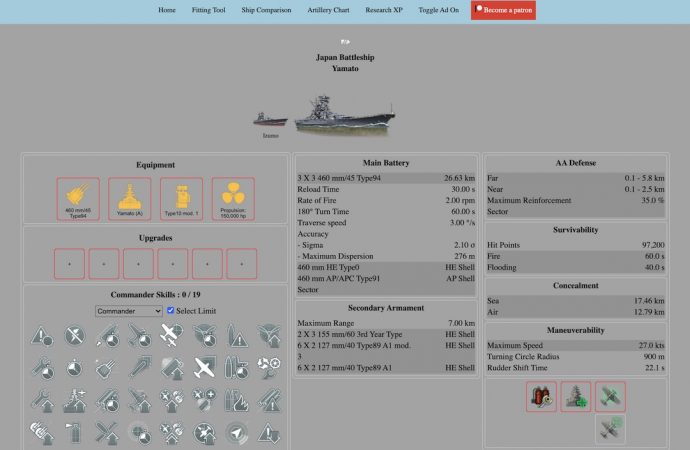The width and height of the screenshot is (690, 450).
Task: Click the 460 mm HE Type0 shell row
Action: click(x=386, y=267)
